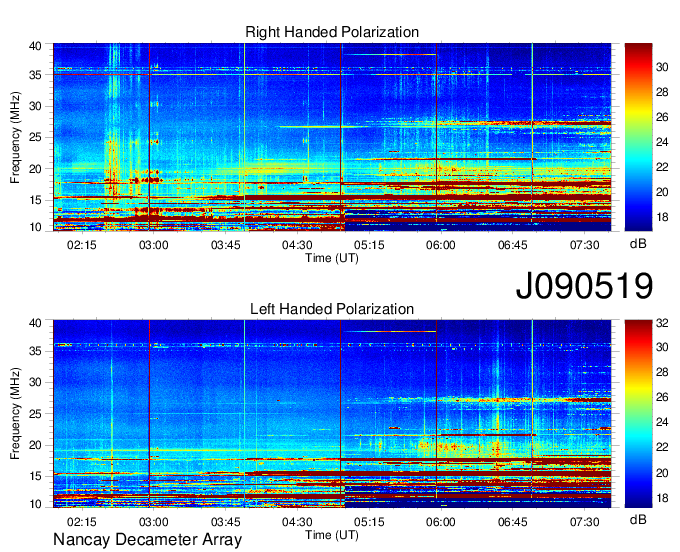Click top plot's 'Frequency (MHz)' axis label

click(x=15, y=137)
